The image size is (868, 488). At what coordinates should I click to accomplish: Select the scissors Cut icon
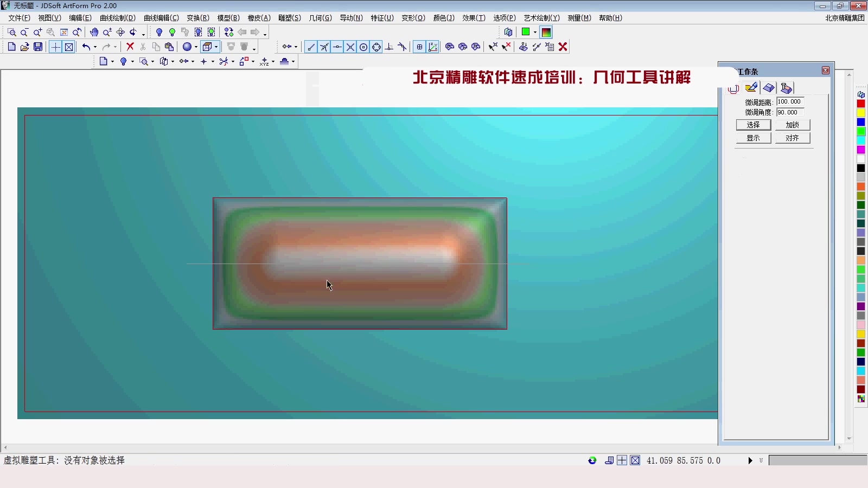tap(143, 47)
